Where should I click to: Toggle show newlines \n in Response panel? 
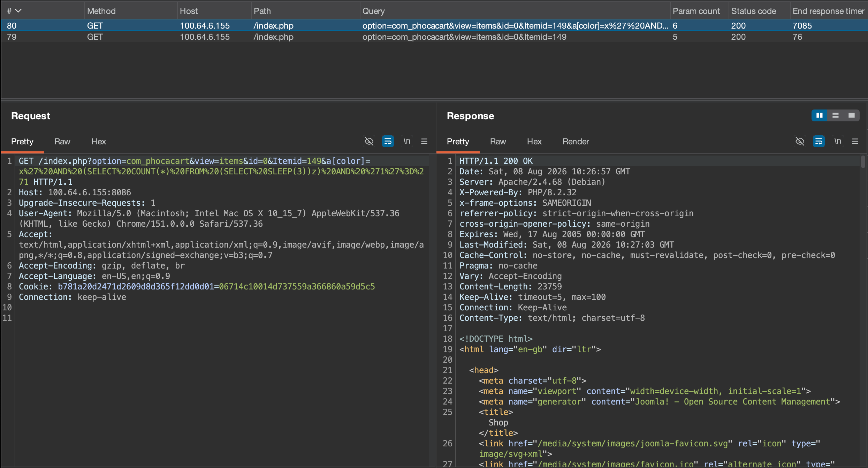click(838, 141)
